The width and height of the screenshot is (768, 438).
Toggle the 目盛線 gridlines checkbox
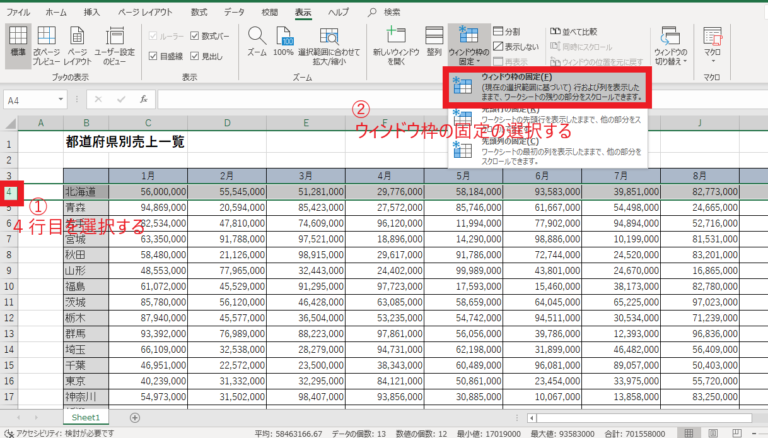pos(153,56)
